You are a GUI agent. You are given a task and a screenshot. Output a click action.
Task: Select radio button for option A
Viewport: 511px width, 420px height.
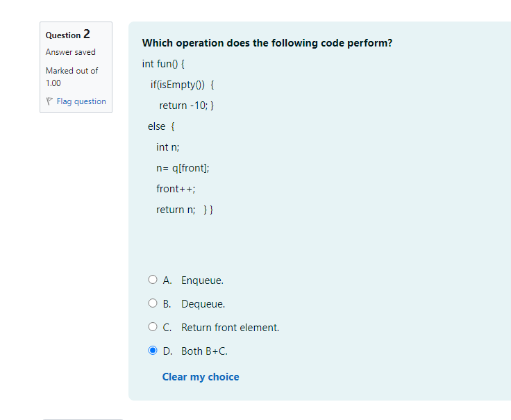click(153, 280)
